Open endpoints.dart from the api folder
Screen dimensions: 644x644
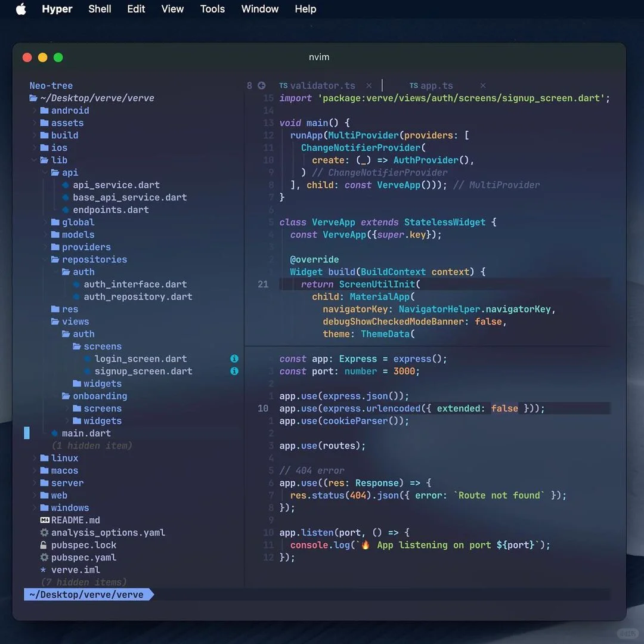click(111, 210)
